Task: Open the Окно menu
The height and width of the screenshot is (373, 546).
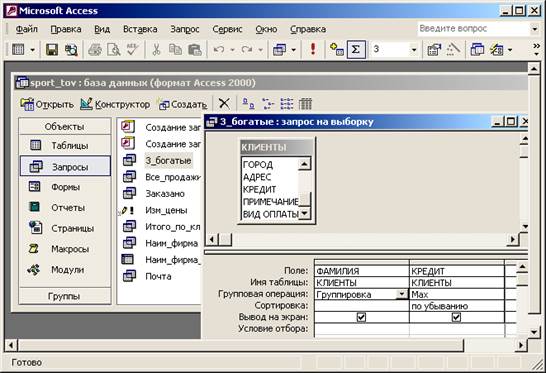Action: [x=266, y=29]
